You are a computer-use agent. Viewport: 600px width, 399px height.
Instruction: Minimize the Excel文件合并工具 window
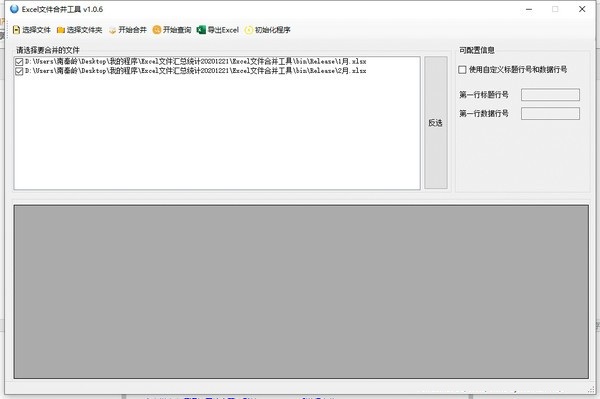(529, 9)
